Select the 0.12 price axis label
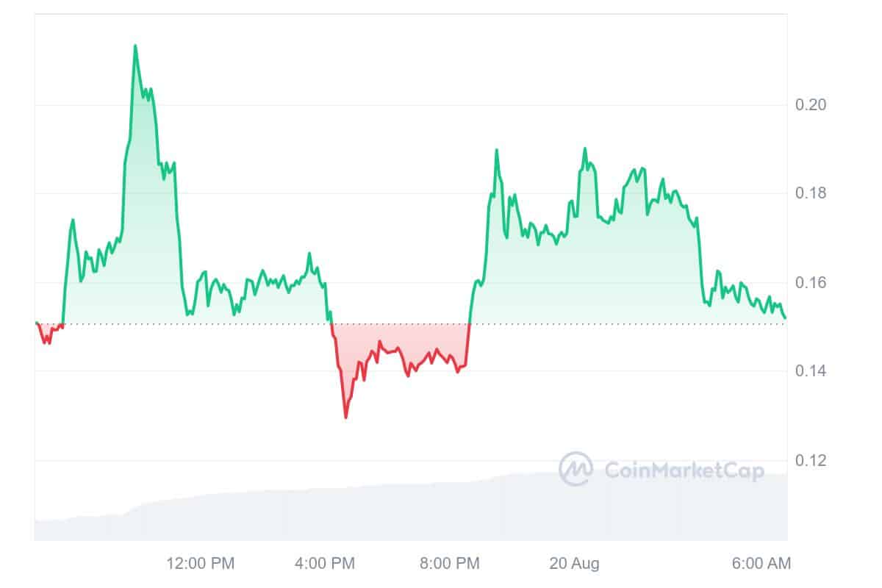This screenshot has height=588, width=882. pyautogui.click(x=811, y=461)
